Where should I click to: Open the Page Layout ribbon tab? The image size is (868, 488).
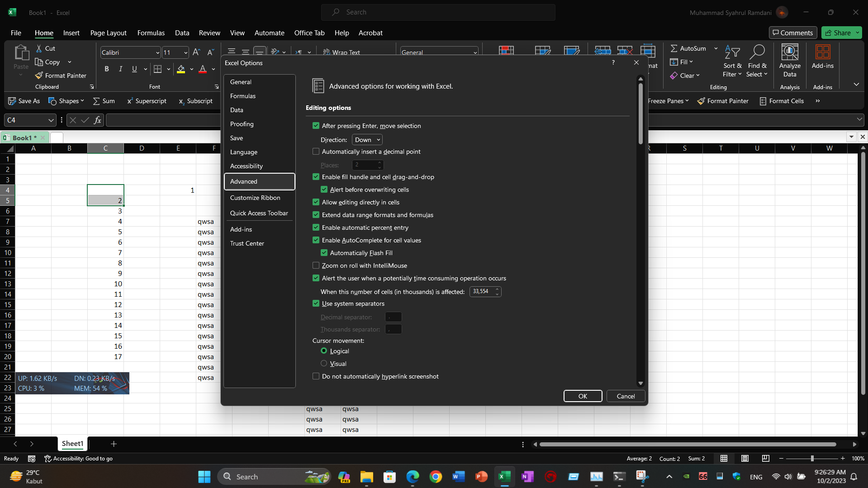[x=109, y=33]
